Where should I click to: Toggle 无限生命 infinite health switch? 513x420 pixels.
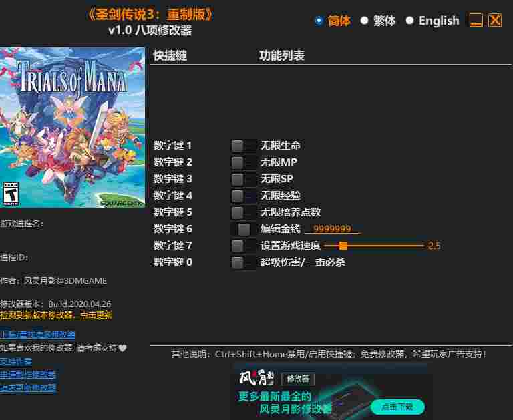pyautogui.click(x=243, y=146)
